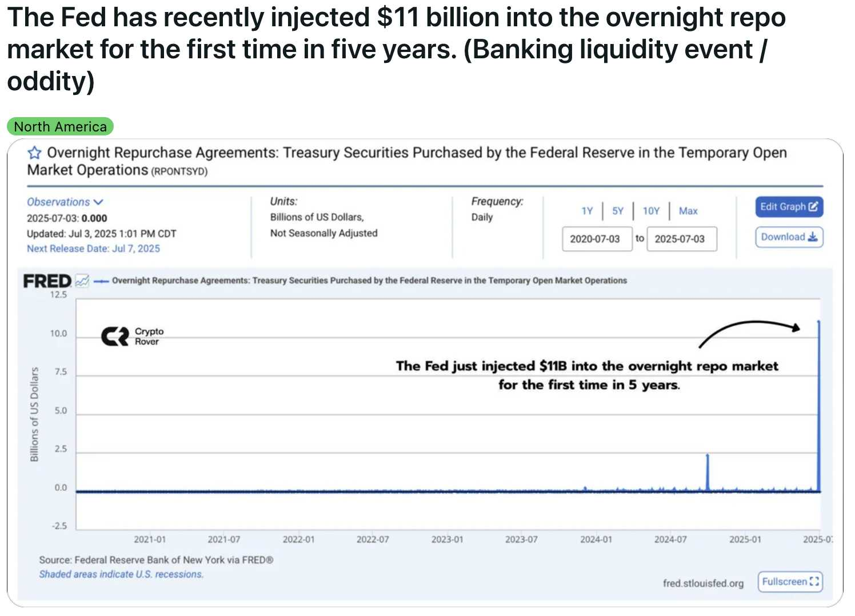Select the 5Y time range
855x616 pixels.
click(618, 211)
